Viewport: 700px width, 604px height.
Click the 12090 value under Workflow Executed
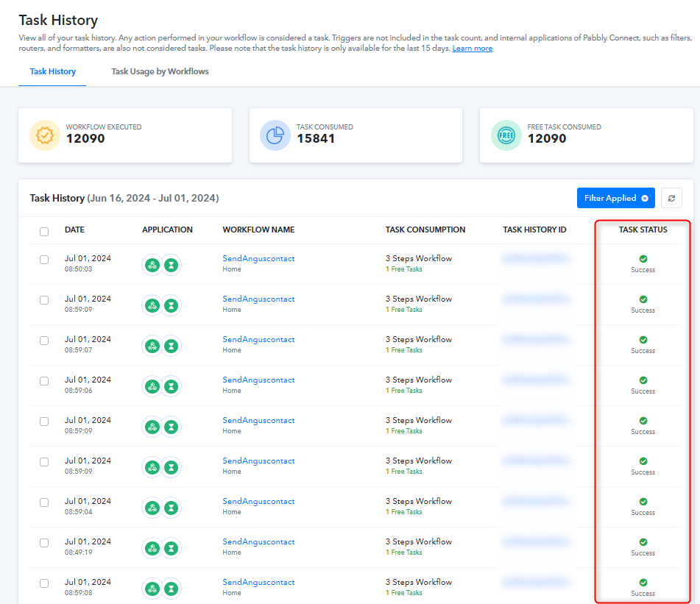(x=85, y=139)
